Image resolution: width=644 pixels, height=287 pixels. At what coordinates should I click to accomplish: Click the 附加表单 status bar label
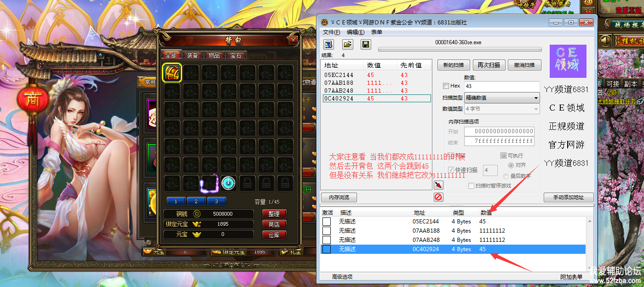(x=571, y=277)
